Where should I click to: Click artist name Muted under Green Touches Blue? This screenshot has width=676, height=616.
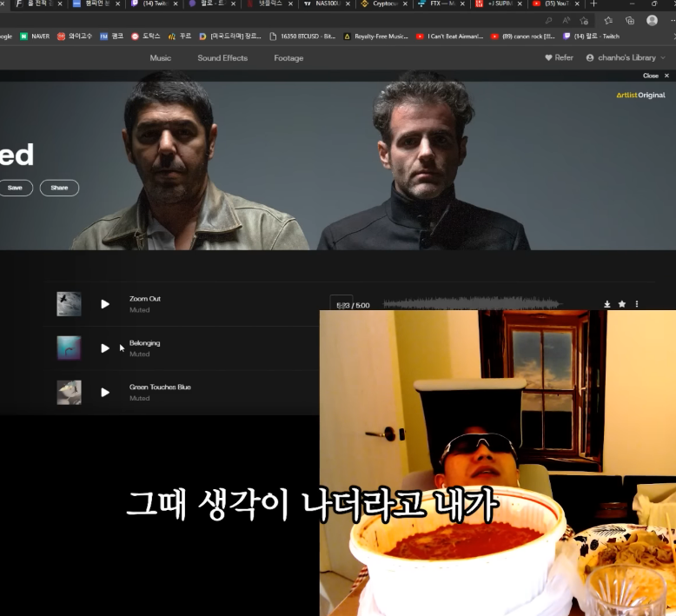pos(140,398)
